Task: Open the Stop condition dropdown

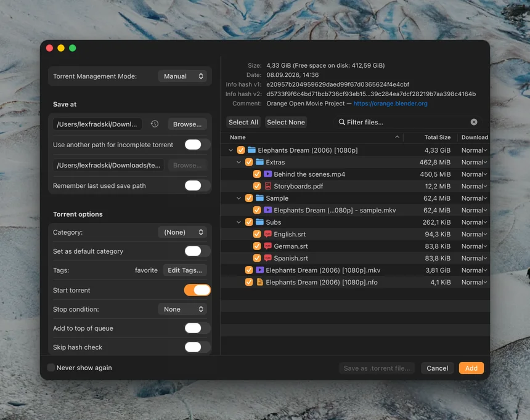Action: (x=183, y=309)
